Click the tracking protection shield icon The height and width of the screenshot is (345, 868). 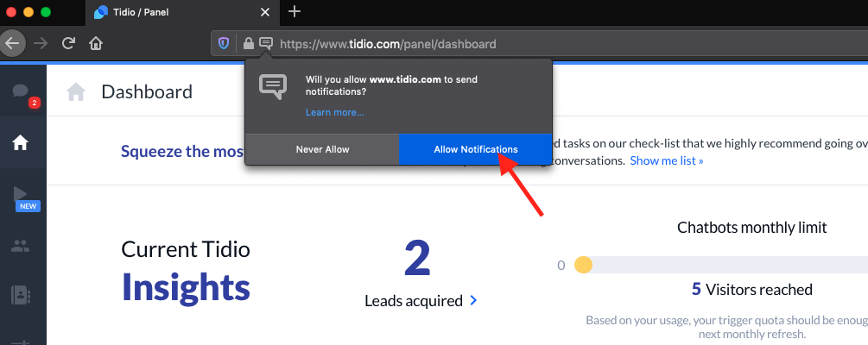(x=224, y=43)
